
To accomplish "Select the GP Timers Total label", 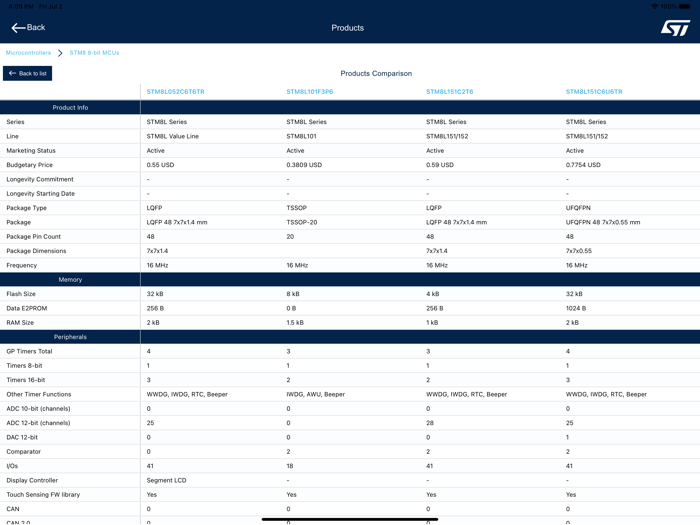I will click(x=29, y=351).
